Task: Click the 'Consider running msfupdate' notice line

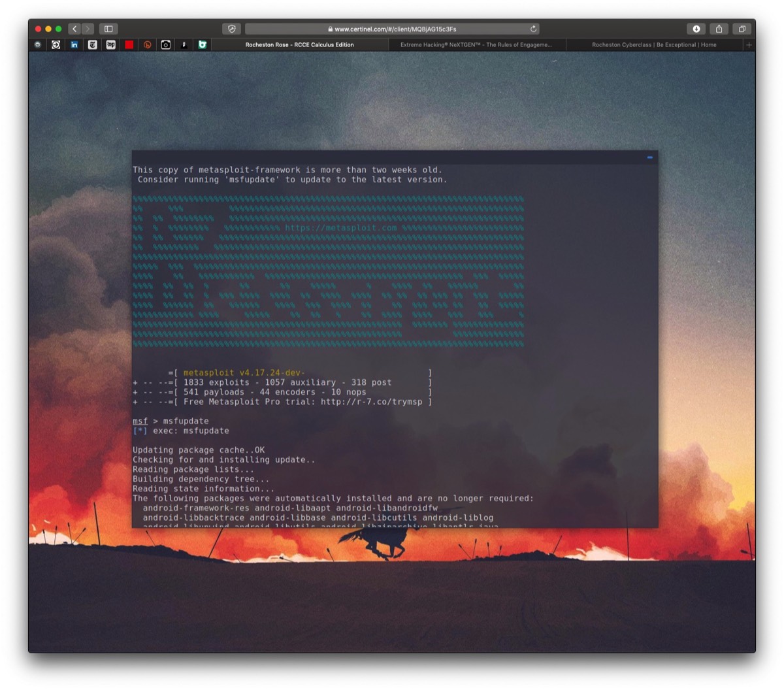Action: pyautogui.click(x=293, y=180)
